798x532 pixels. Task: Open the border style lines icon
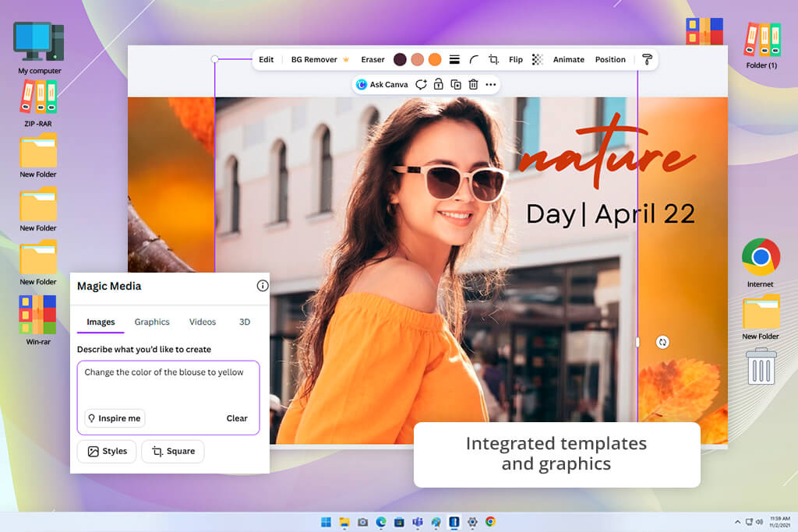coord(454,59)
